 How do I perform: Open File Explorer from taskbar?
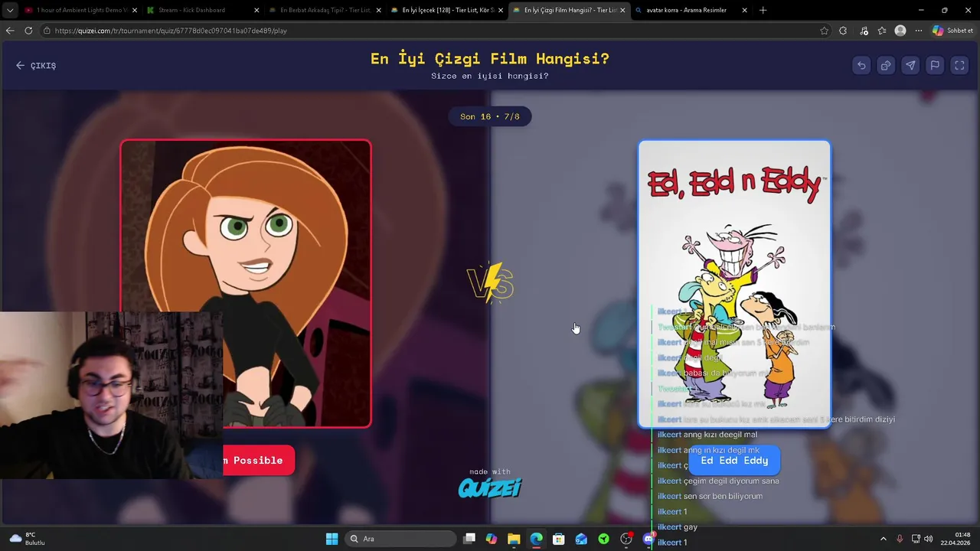coord(514,539)
